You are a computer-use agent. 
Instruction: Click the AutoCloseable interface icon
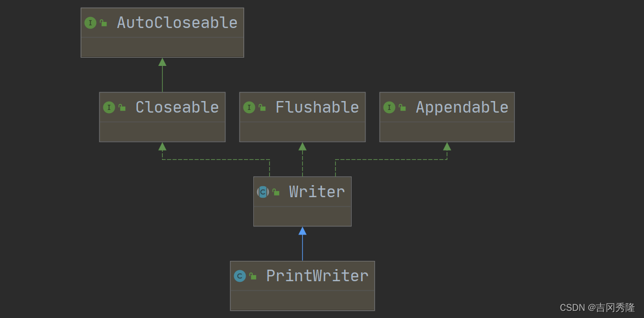(x=90, y=23)
